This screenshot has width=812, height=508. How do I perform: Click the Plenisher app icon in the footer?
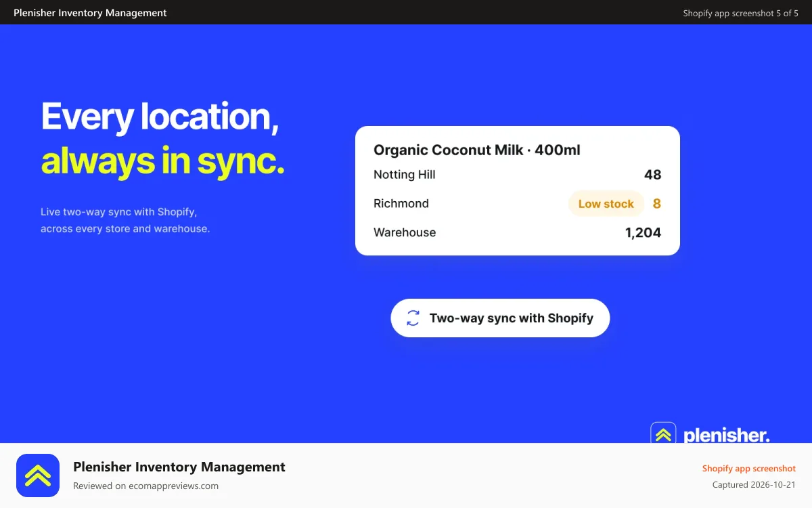38,475
